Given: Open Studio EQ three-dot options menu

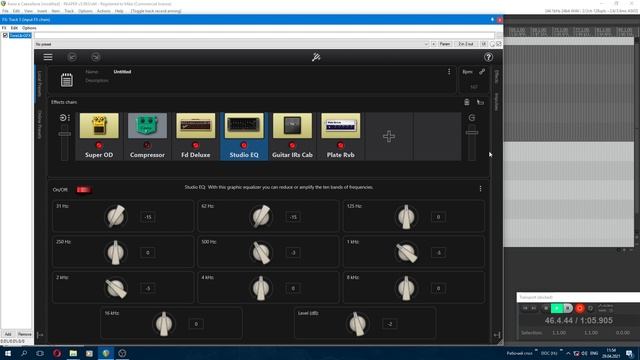Looking at the screenshot, I should pyautogui.click(x=480, y=189).
